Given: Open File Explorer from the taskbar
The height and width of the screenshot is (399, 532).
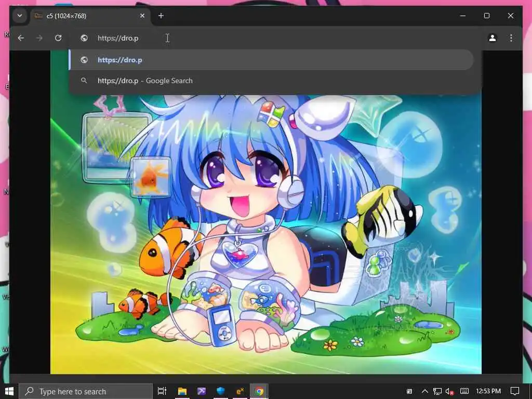Looking at the screenshot, I should pyautogui.click(x=182, y=392).
